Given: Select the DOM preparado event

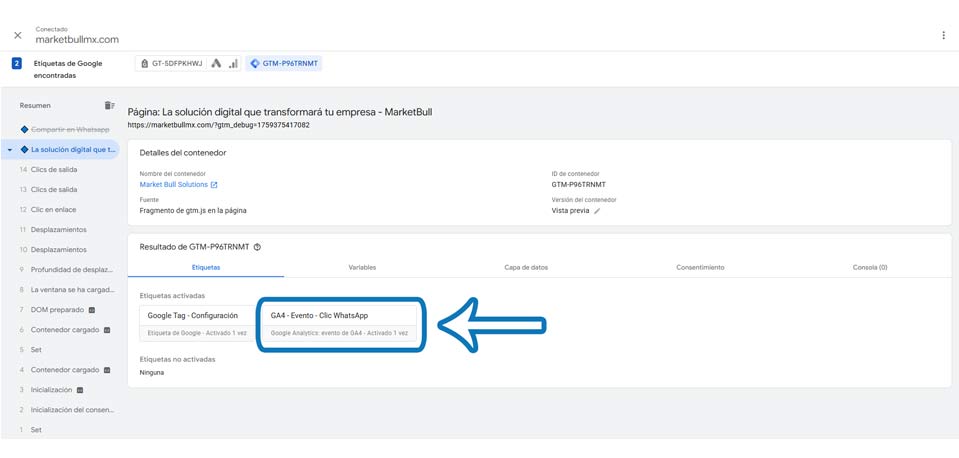Looking at the screenshot, I should 57,310.
